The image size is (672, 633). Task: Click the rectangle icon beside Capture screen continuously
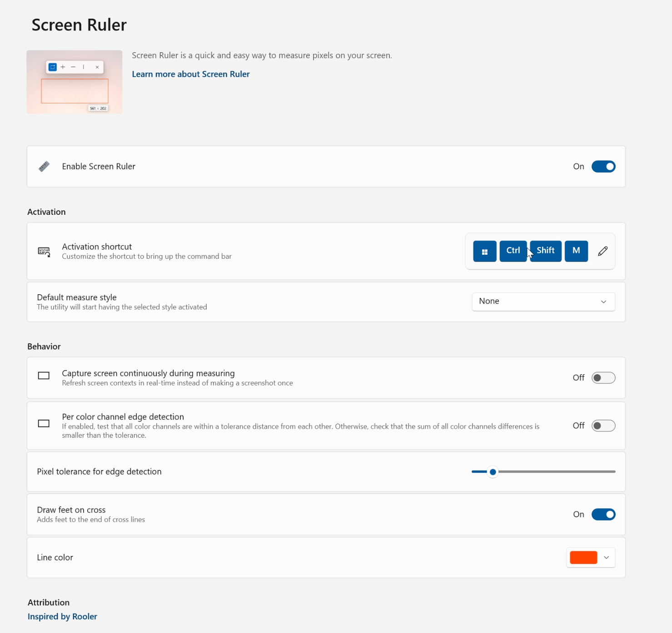point(44,376)
